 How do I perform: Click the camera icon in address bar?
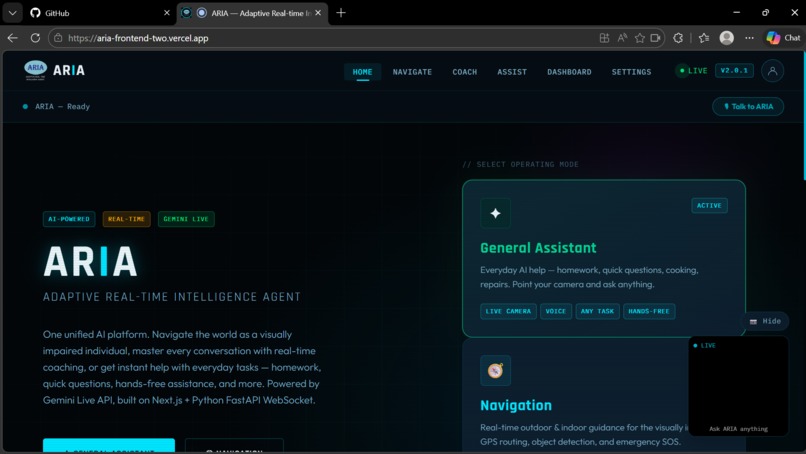(655, 38)
